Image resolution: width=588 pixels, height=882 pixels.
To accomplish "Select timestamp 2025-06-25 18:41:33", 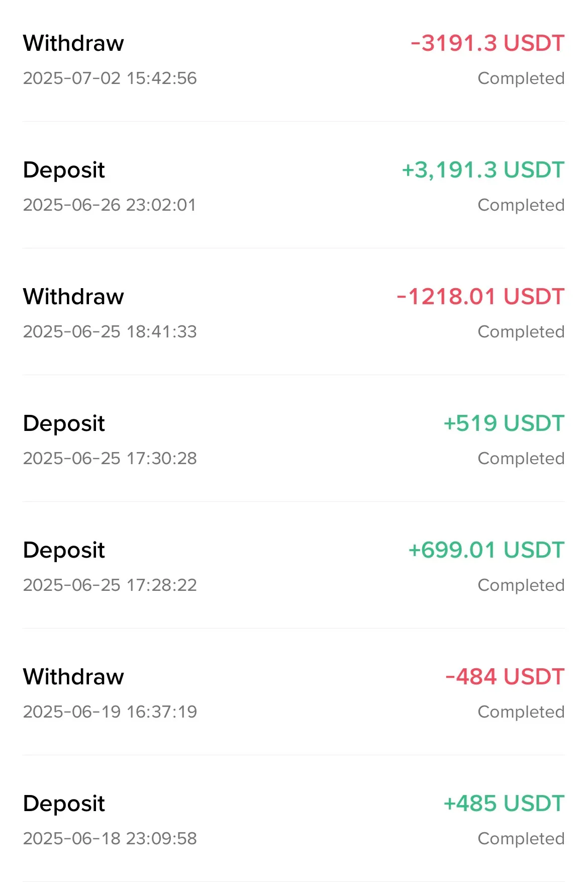I will point(110,332).
